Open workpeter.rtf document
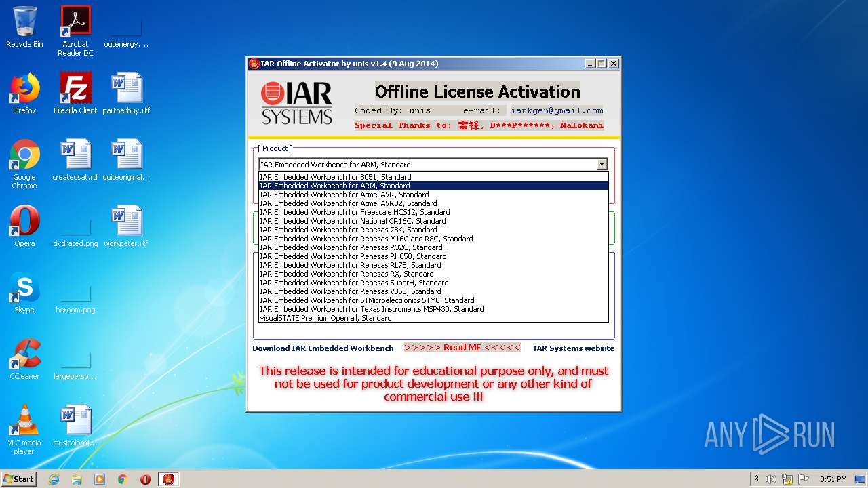The image size is (868, 488). coord(126,226)
